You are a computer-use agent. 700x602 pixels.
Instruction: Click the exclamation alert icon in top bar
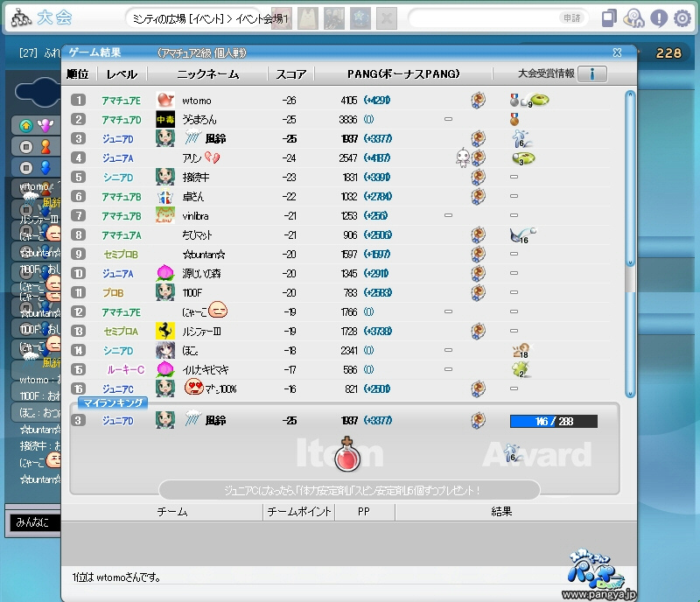[x=659, y=18]
